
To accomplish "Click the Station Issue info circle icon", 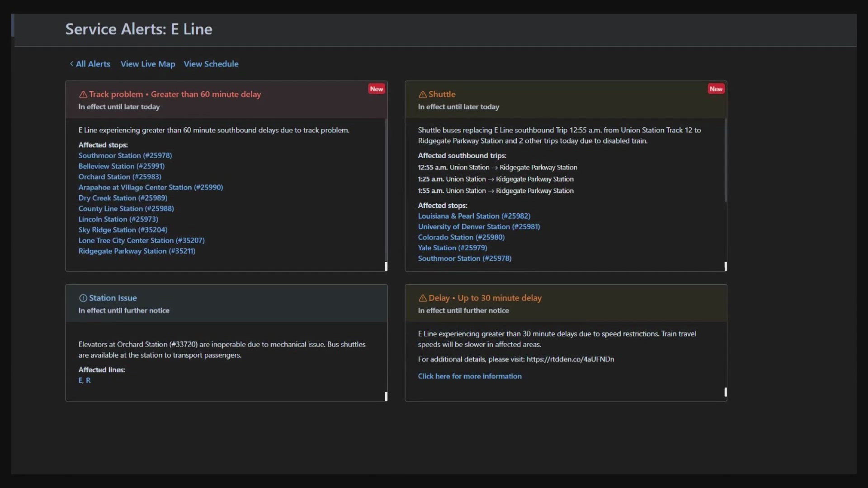I will 83,298.
